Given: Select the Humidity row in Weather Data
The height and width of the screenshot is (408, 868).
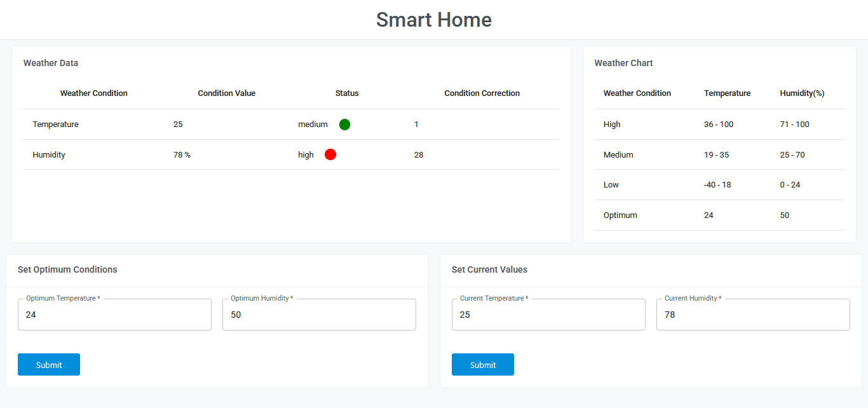Looking at the screenshot, I should (49, 154).
